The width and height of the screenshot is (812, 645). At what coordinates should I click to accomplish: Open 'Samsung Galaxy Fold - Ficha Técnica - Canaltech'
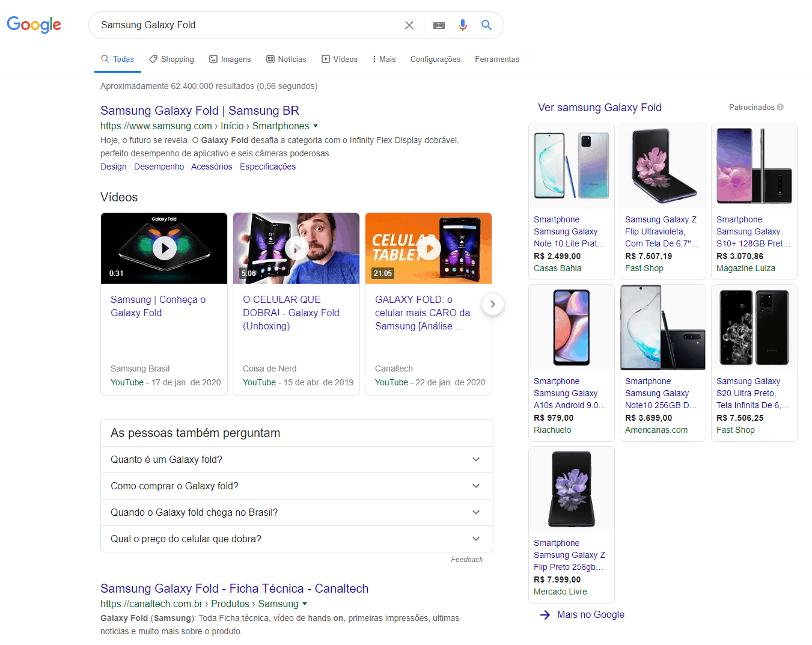pos(234,588)
